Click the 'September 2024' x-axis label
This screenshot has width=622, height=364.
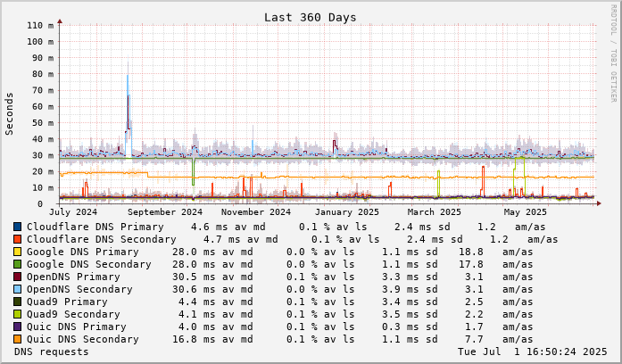coord(165,211)
